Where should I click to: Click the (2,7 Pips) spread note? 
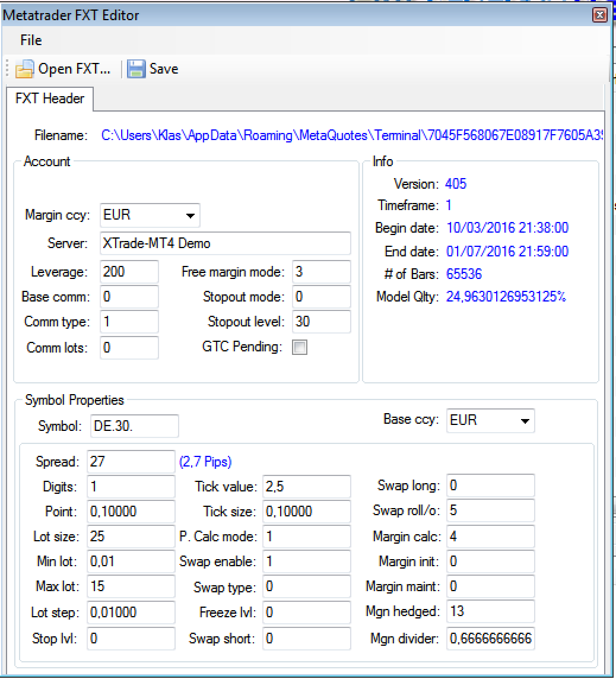[205, 462]
